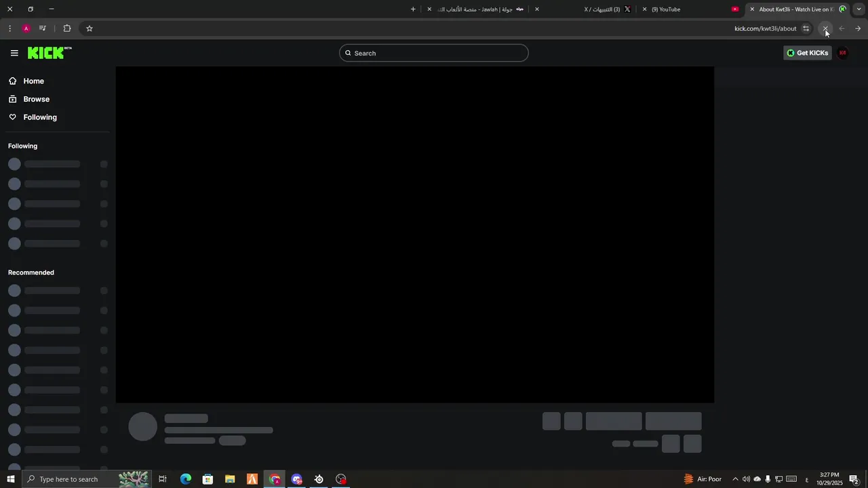Open the media control icon in toolbar
The width and height of the screenshot is (868, 488).
[x=43, y=28]
